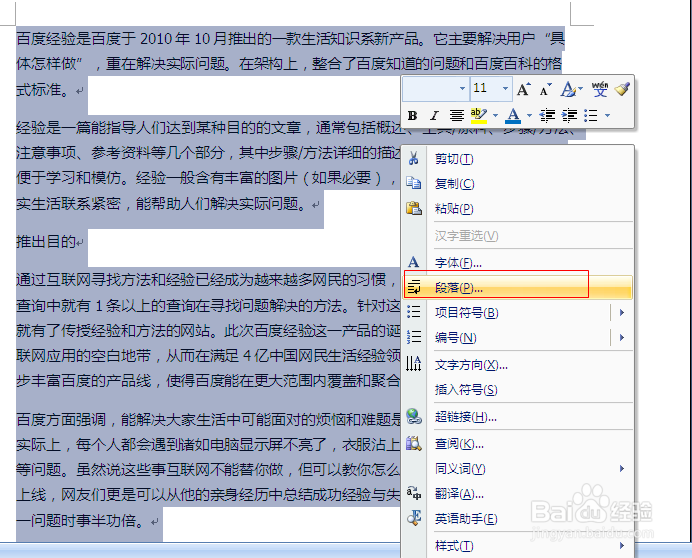Screen dimensions: 692x558
Task: Expand 项目符号(B) submenu arrow
Action: 622,313
